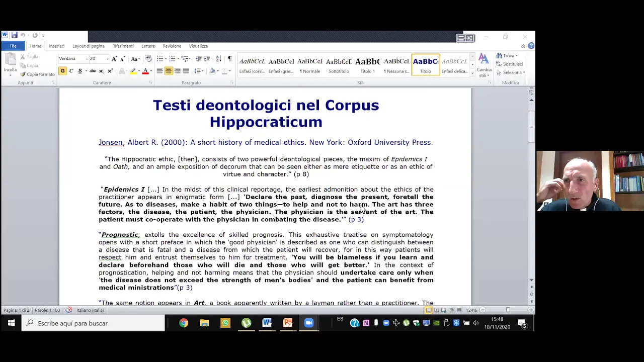The image size is (644, 362).
Task: Click Taglia (cut) in clipboard group
Action: click(29, 57)
